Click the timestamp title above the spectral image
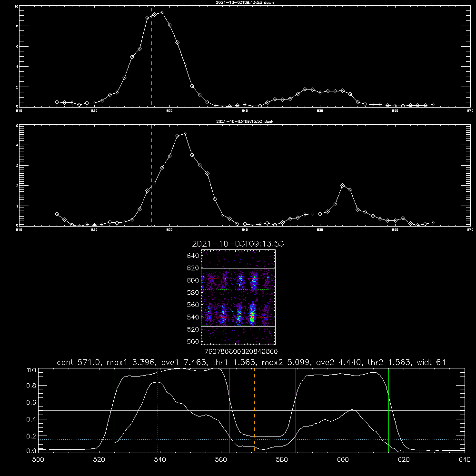This screenshot has height=476, width=476. (x=238, y=244)
